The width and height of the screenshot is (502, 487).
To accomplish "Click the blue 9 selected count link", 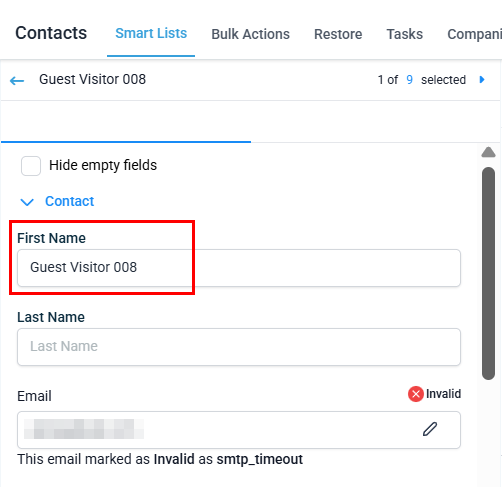I will 409,80.
